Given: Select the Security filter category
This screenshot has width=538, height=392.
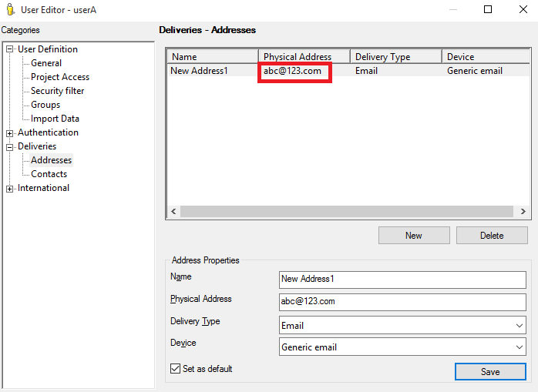Looking at the screenshot, I should pyautogui.click(x=57, y=91).
